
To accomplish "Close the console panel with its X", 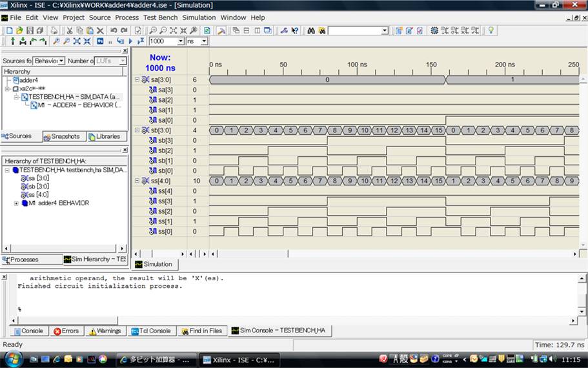I will (4, 277).
